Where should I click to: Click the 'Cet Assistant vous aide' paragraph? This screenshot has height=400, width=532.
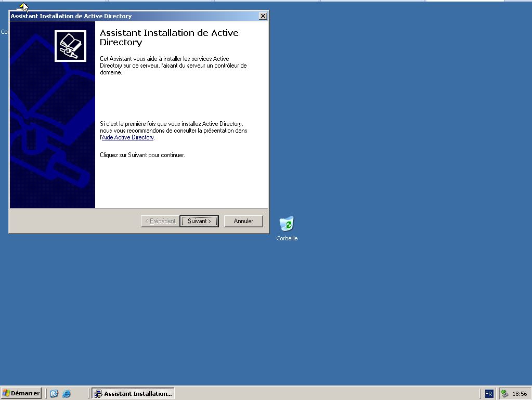coord(173,66)
